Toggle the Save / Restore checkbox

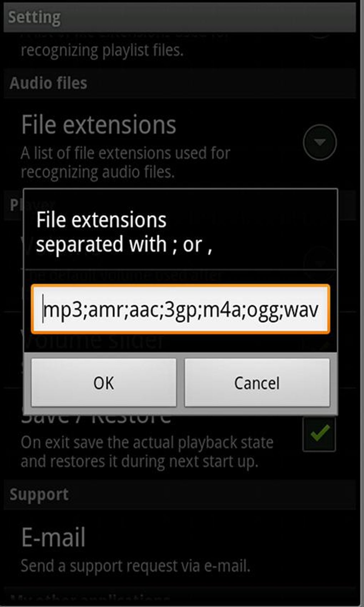(x=319, y=434)
